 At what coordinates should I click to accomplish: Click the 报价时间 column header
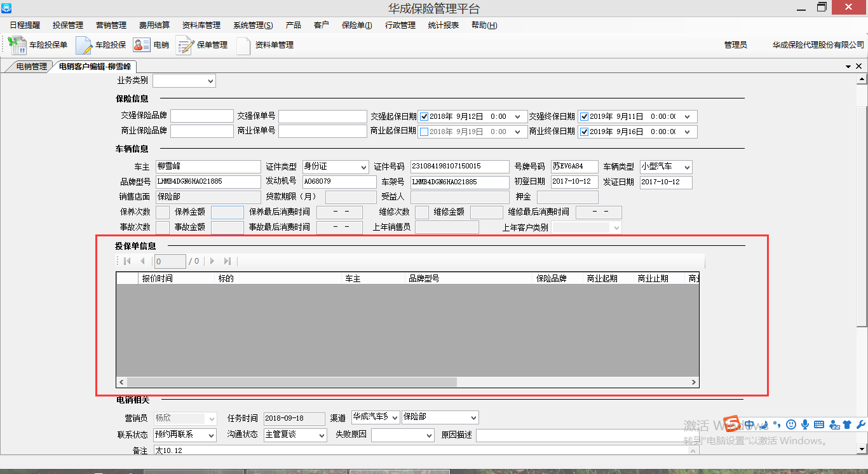pyautogui.click(x=157, y=278)
